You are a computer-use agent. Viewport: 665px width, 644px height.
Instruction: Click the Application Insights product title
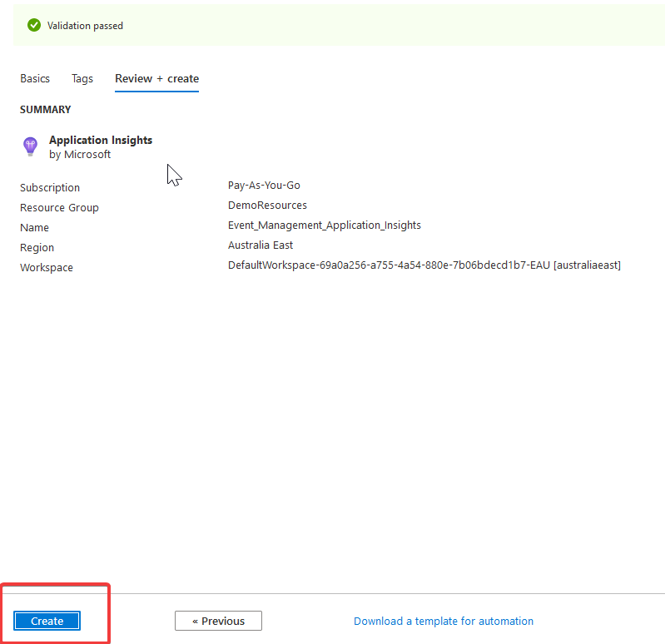(x=101, y=140)
